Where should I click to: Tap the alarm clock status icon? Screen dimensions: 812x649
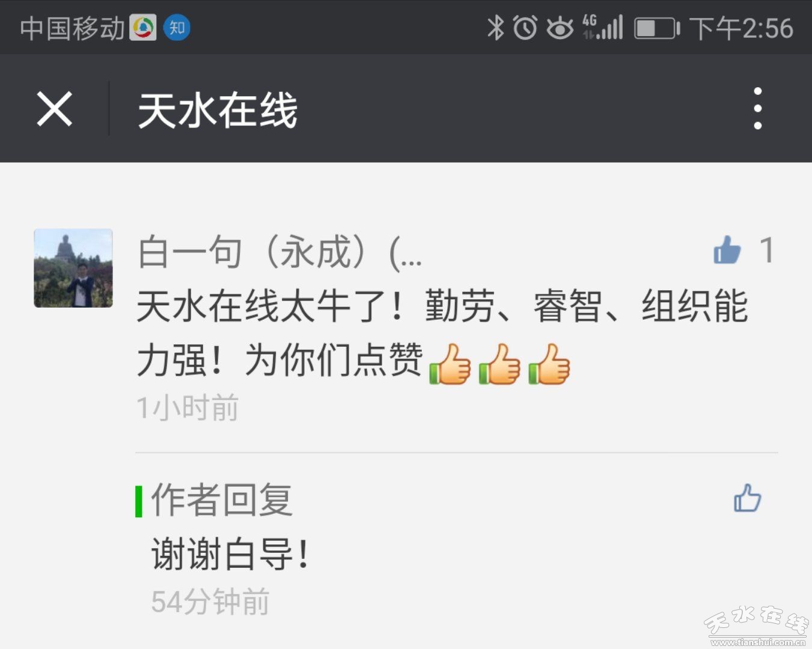pos(525,28)
